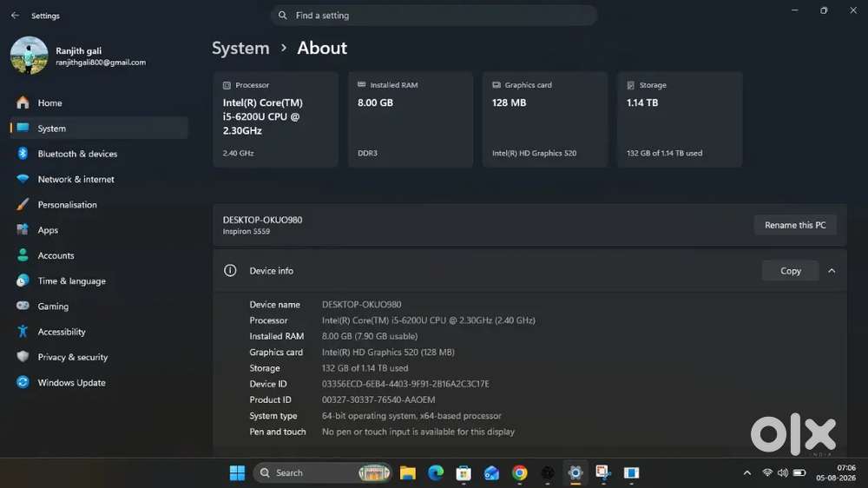
Task: Click the Windows Update sync icon
Action: [23, 382]
